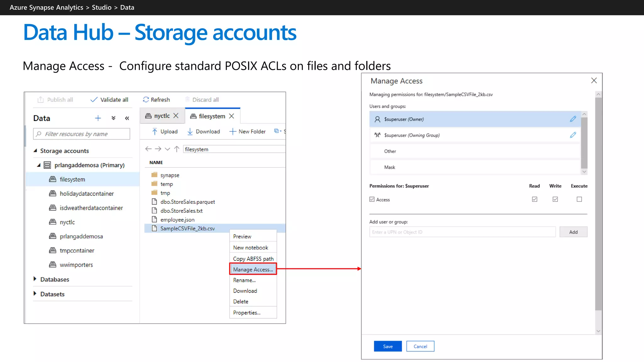Click the Add button
644x362 pixels.
pyautogui.click(x=573, y=232)
